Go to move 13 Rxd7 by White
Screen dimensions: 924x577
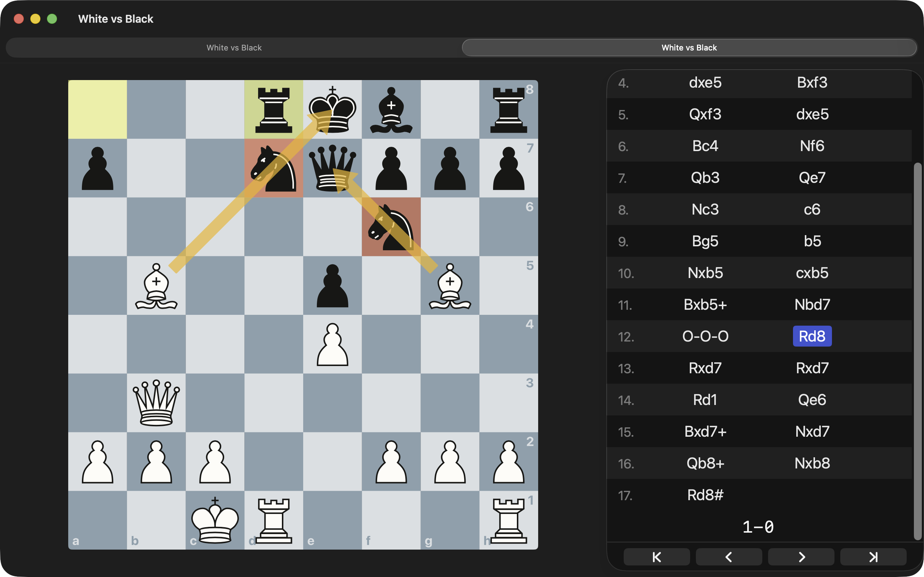[x=705, y=368]
